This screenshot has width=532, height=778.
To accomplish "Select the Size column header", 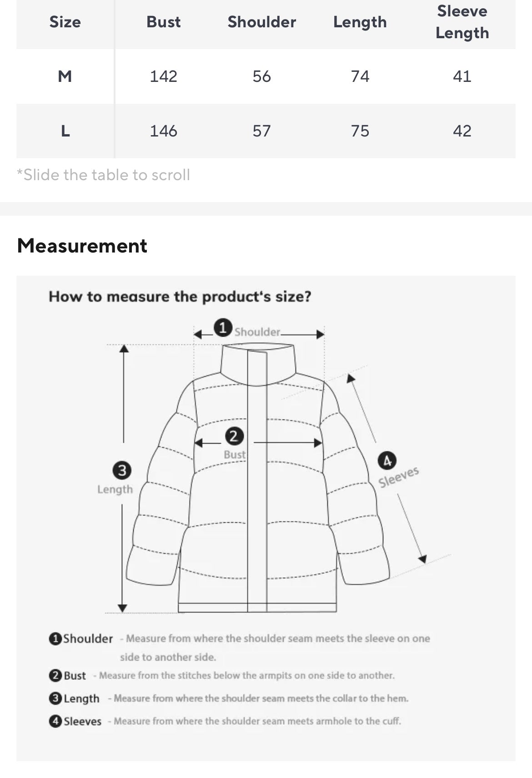I will (x=65, y=22).
